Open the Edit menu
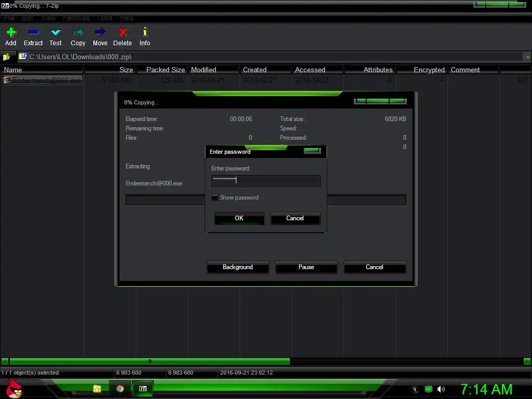The height and width of the screenshot is (399, 532). click(x=28, y=18)
